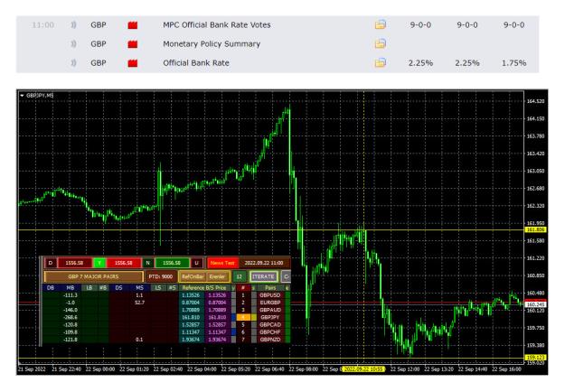Click the yellow 2022.09.22 10:55 time marker

click(x=363, y=369)
